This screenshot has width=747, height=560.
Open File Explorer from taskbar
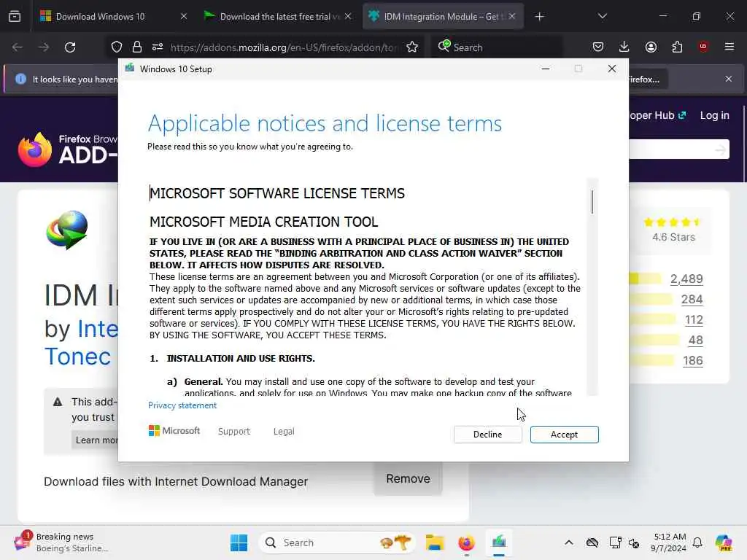[x=435, y=542]
